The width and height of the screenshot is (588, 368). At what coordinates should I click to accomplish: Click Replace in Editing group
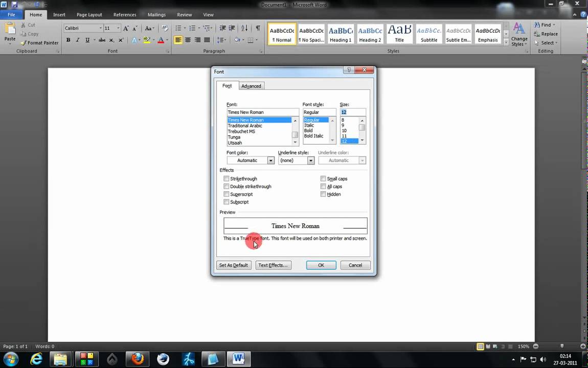point(546,34)
